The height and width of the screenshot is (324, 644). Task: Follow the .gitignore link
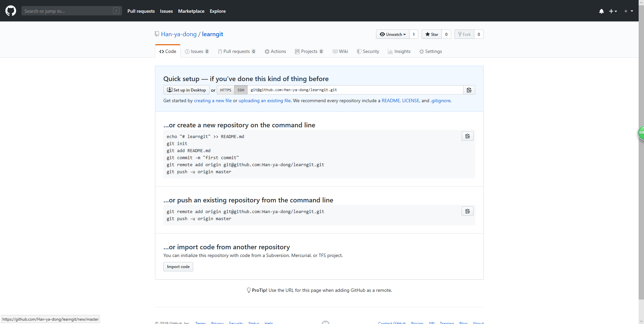[x=441, y=101]
